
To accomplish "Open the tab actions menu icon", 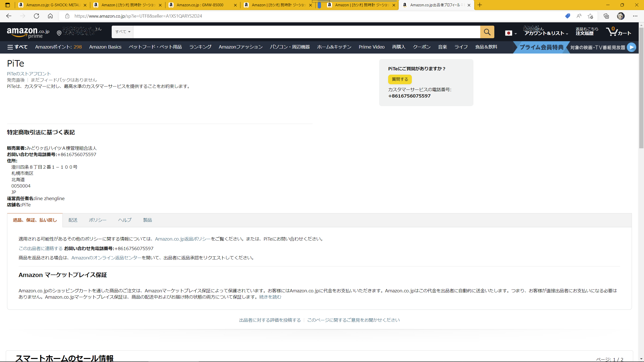I will click(8, 5).
